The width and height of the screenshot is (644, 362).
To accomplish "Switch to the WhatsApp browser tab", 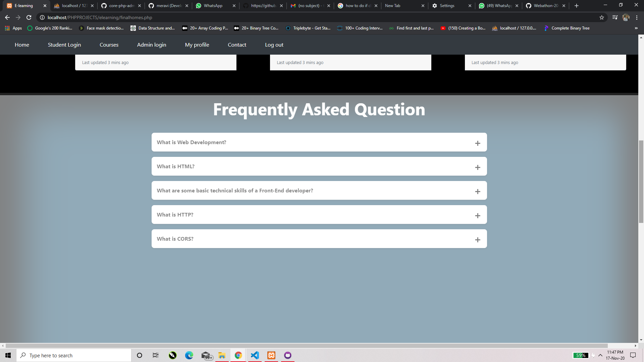I will pos(213,6).
